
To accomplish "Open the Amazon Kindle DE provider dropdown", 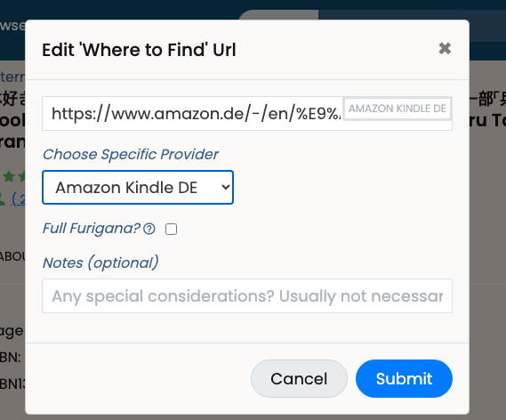I will (x=138, y=187).
